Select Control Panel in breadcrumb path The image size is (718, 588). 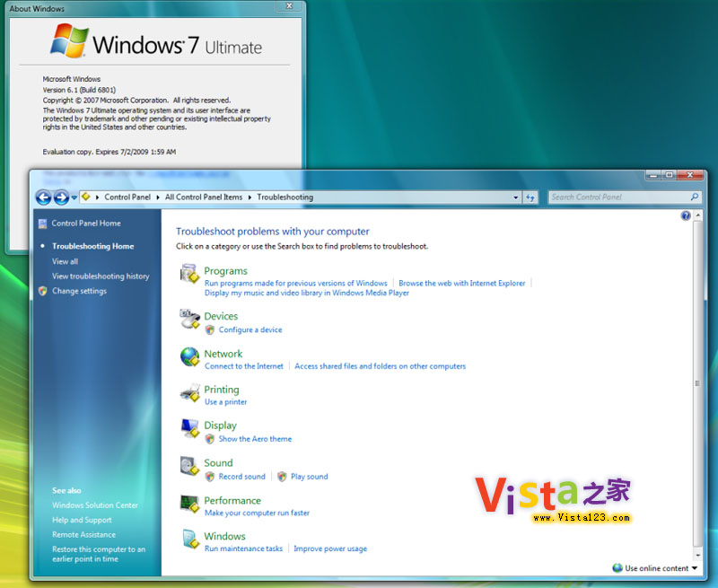(x=129, y=197)
